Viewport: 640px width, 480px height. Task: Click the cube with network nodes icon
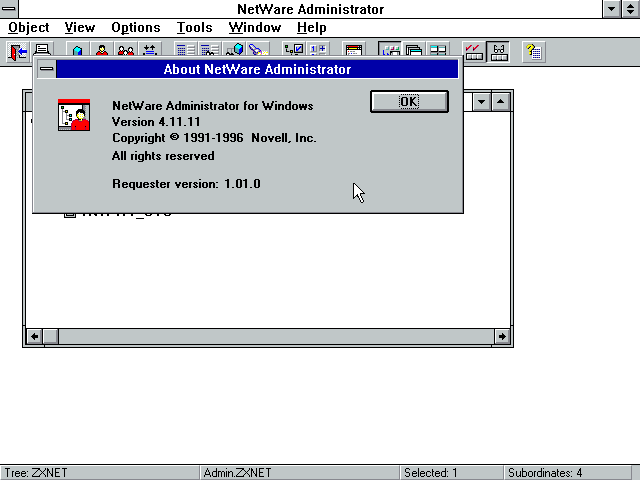(234, 50)
